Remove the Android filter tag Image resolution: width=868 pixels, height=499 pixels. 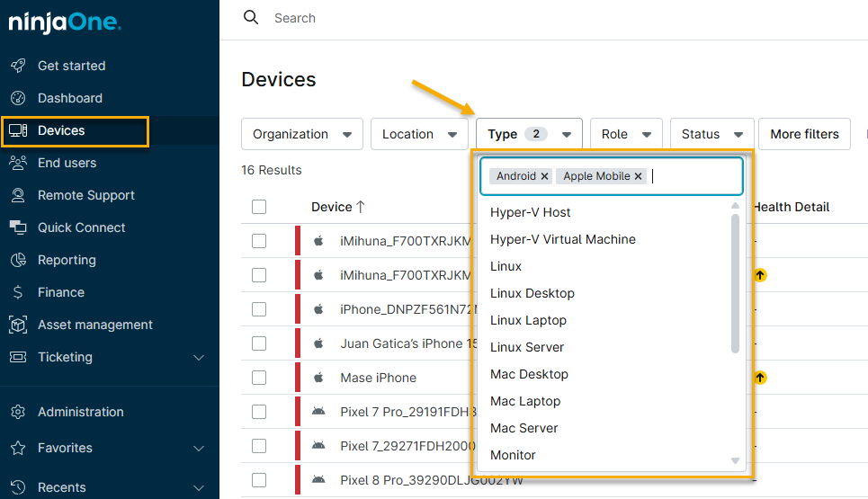pyautogui.click(x=544, y=176)
